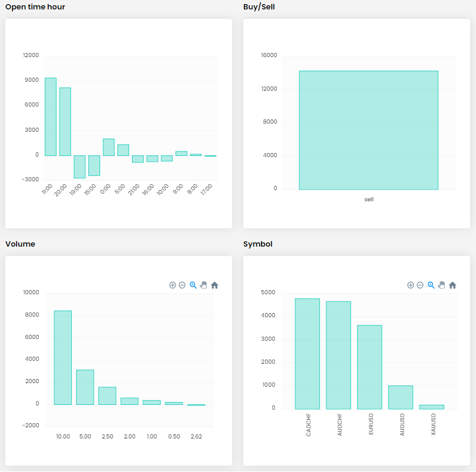
Task: Click zoom out icon on Symbol chart
Action: tap(420, 285)
